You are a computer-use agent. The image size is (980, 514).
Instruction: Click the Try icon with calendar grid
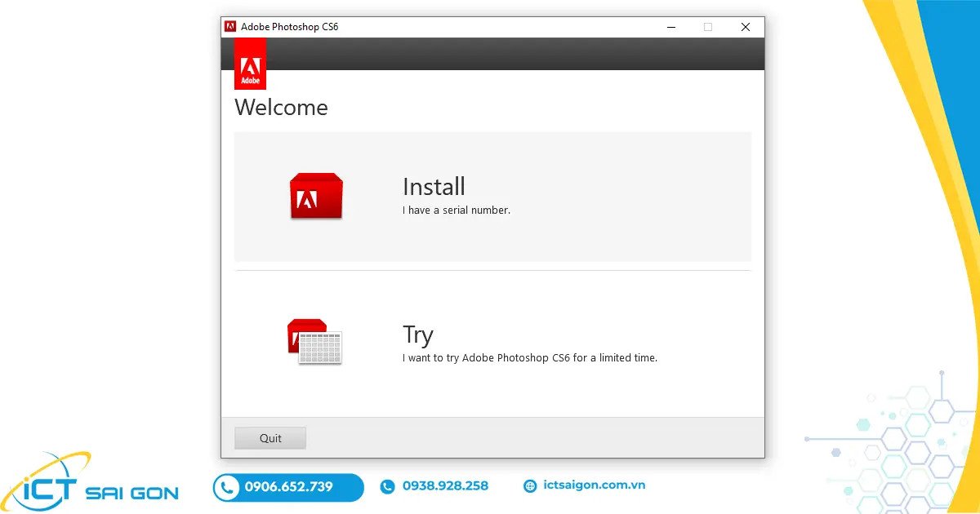[314, 341]
